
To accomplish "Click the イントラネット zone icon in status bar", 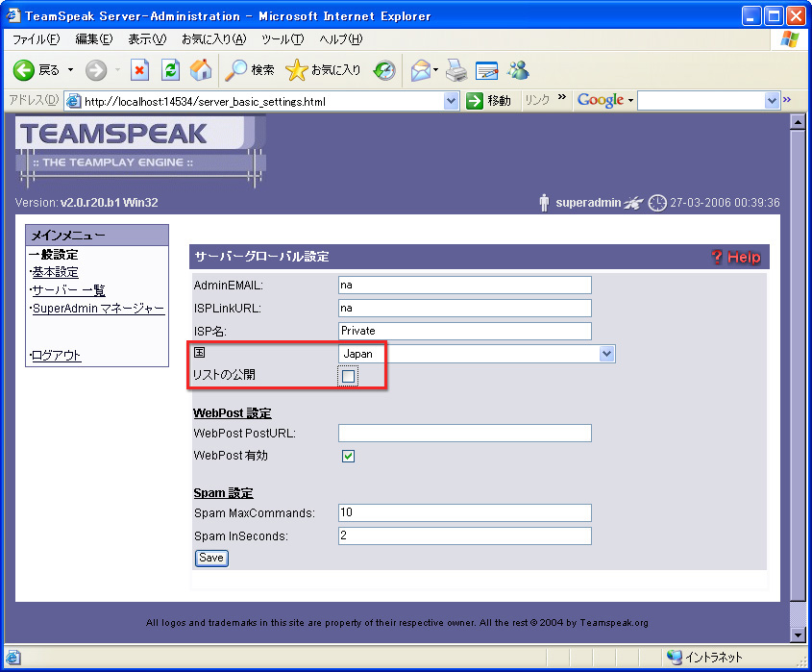I will pos(675,657).
